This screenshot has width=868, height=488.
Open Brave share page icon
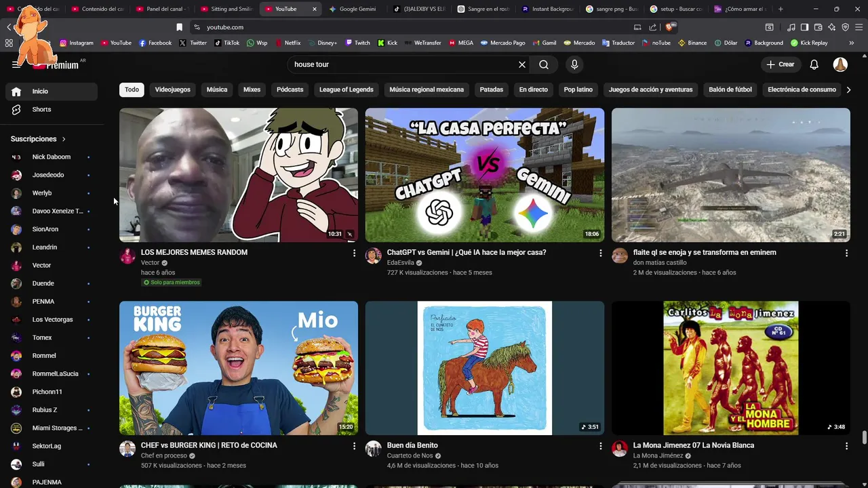(652, 27)
